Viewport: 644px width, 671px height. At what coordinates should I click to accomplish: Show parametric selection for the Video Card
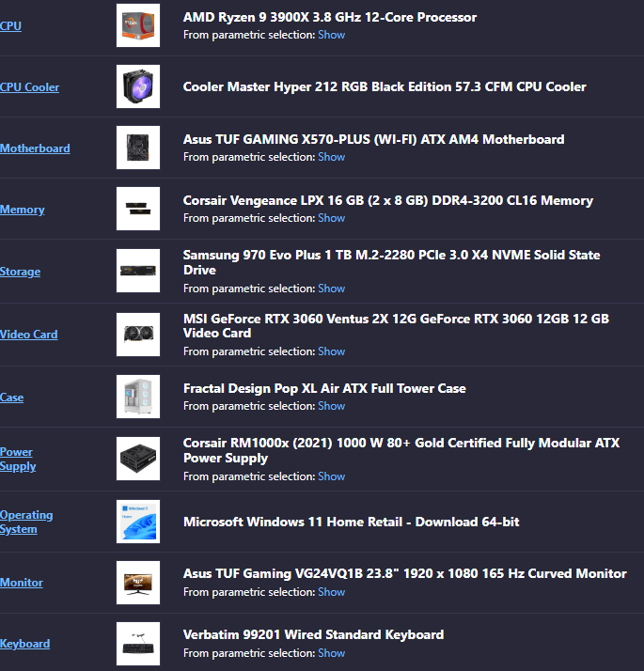(332, 351)
